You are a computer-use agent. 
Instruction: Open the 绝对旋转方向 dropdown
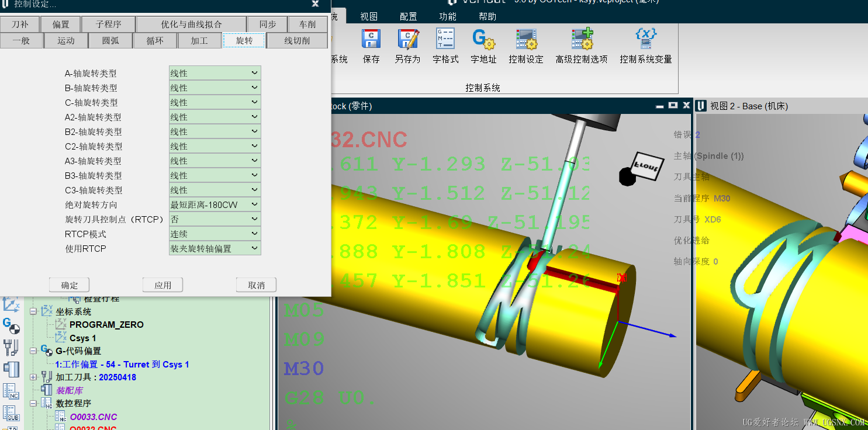(215, 204)
